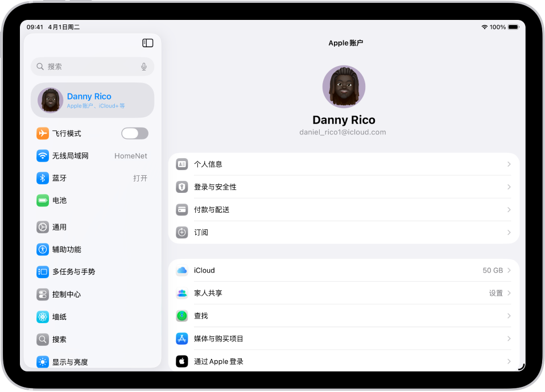Open 电池 settings using the battery icon
The width and height of the screenshot is (545, 392).
pos(43,200)
